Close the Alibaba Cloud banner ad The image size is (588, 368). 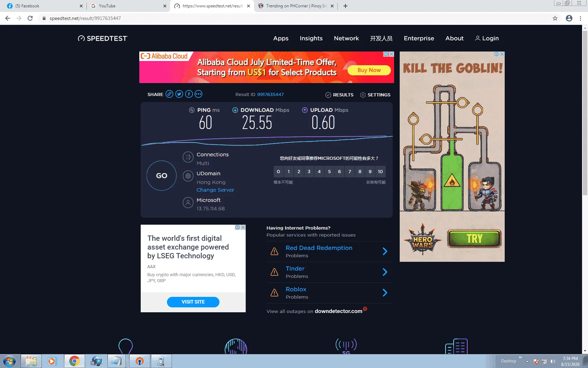(x=392, y=54)
